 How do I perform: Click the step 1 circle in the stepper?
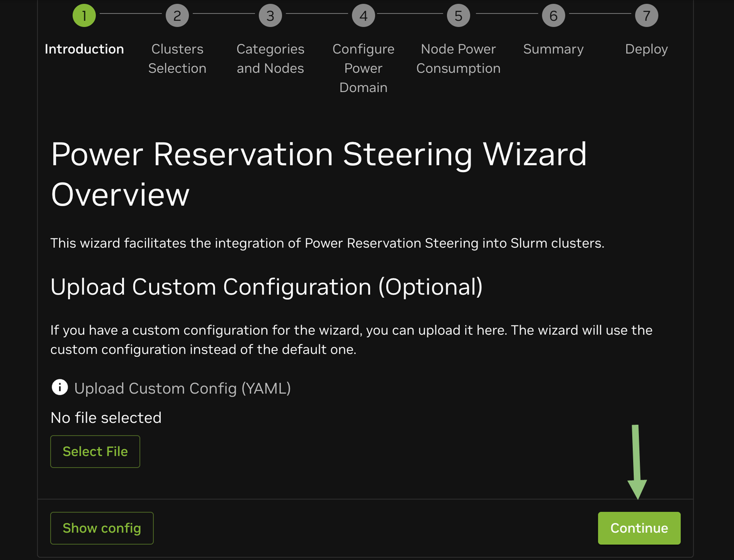point(84,16)
